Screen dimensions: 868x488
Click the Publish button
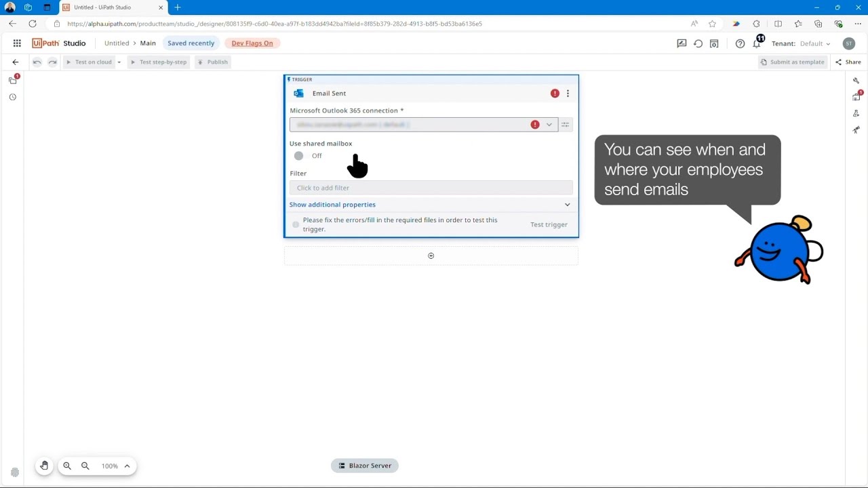213,62
